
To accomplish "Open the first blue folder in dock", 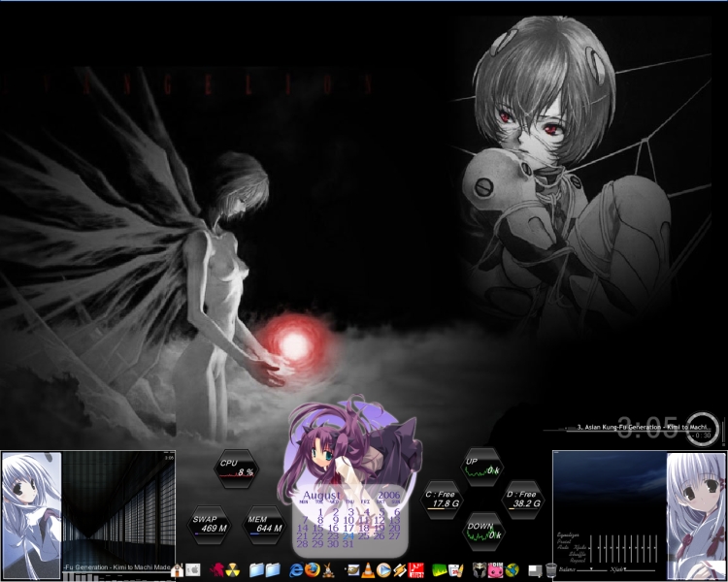I will click(x=256, y=569).
